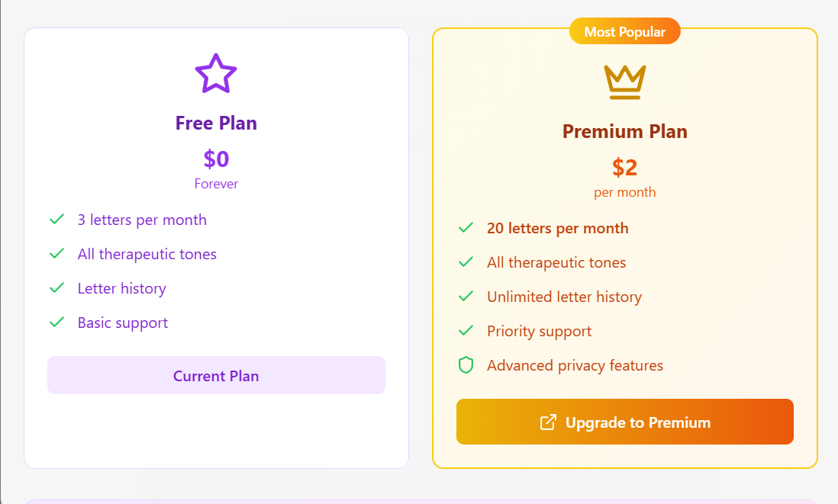
Task: Click checkmark next to Basic support
Action: point(56,323)
